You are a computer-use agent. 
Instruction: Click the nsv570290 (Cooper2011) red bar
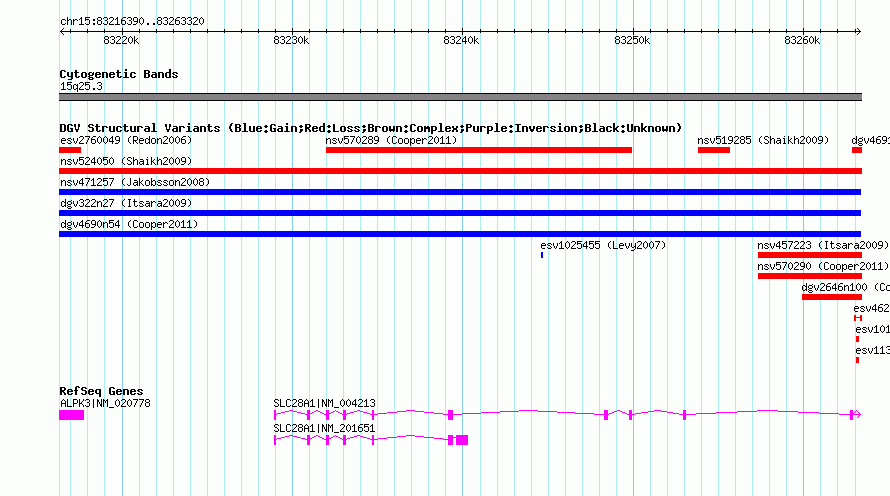point(810,276)
